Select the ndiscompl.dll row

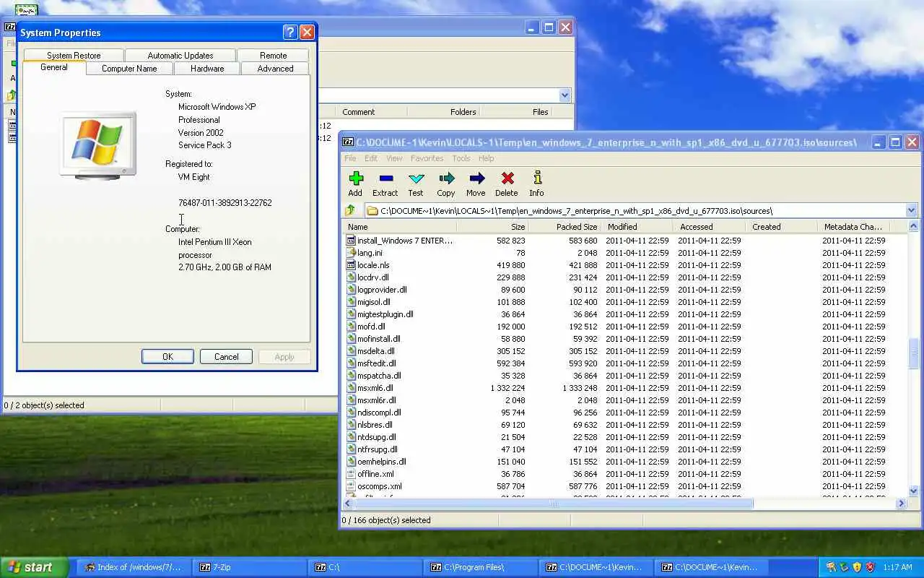(x=624, y=413)
